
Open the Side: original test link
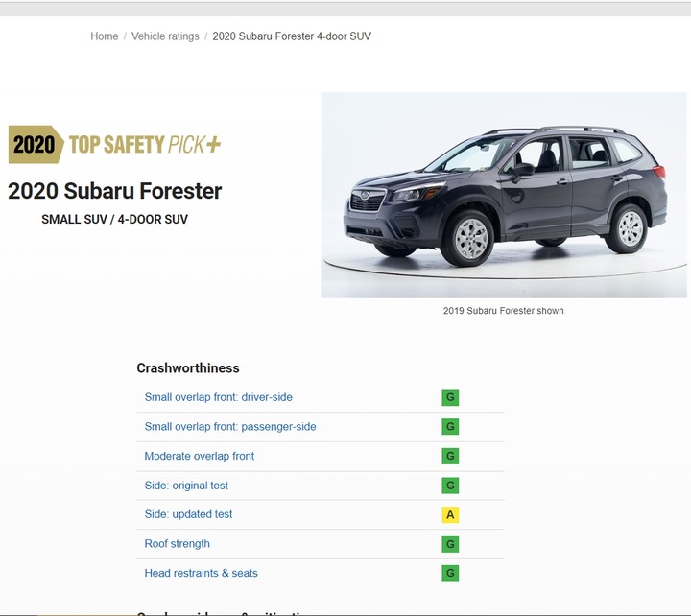[x=186, y=486]
